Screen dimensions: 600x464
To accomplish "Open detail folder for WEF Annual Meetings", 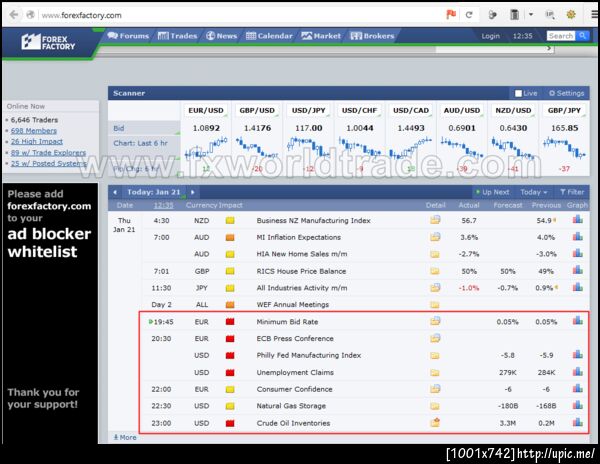I will coord(435,304).
